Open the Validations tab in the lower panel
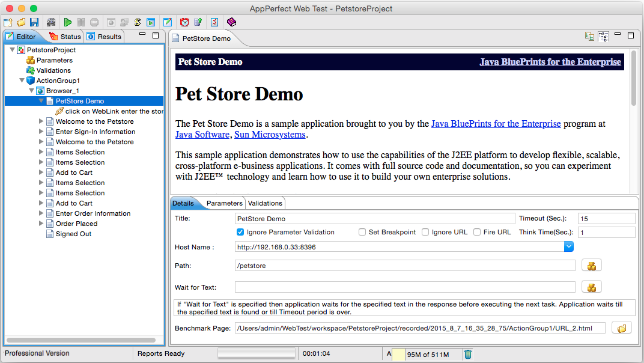644x363 pixels. pyautogui.click(x=265, y=203)
